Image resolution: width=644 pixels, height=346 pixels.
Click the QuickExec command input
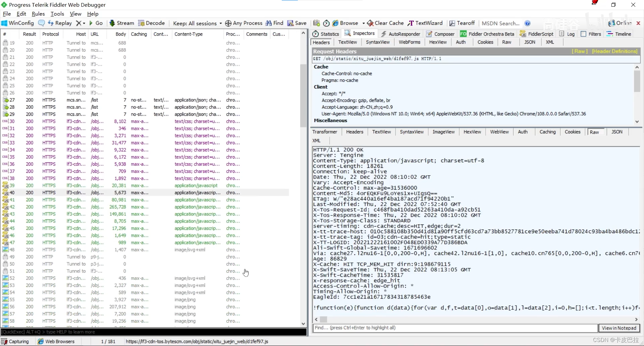[154, 332]
